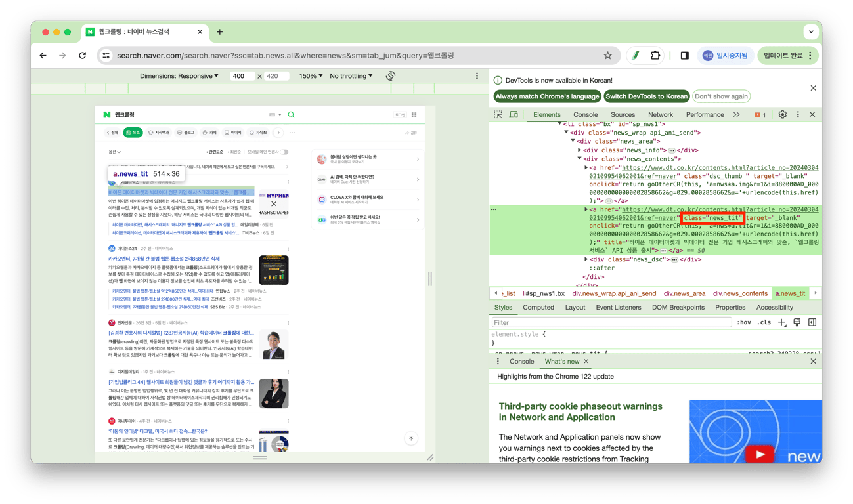Expand the div class news_dsc node
Image resolution: width=853 pixels, height=504 pixels.
(586, 259)
